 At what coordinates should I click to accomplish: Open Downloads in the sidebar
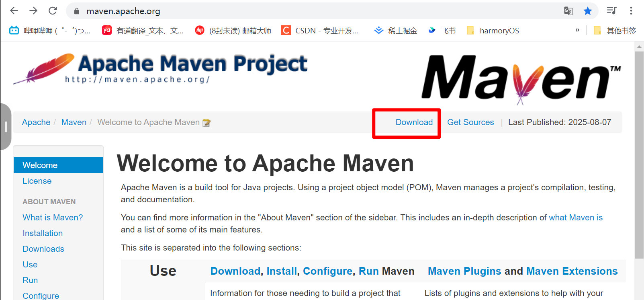(43, 249)
